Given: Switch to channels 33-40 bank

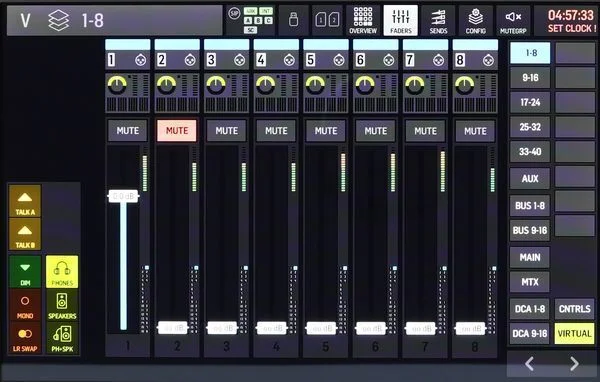Looking at the screenshot, I should click(x=530, y=152).
